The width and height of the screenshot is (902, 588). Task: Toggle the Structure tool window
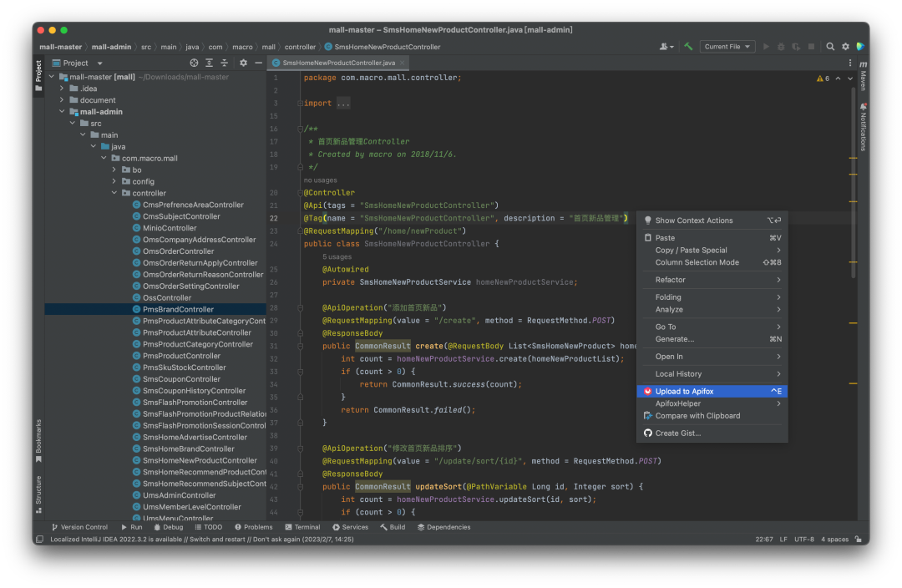[x=38, y=493]
